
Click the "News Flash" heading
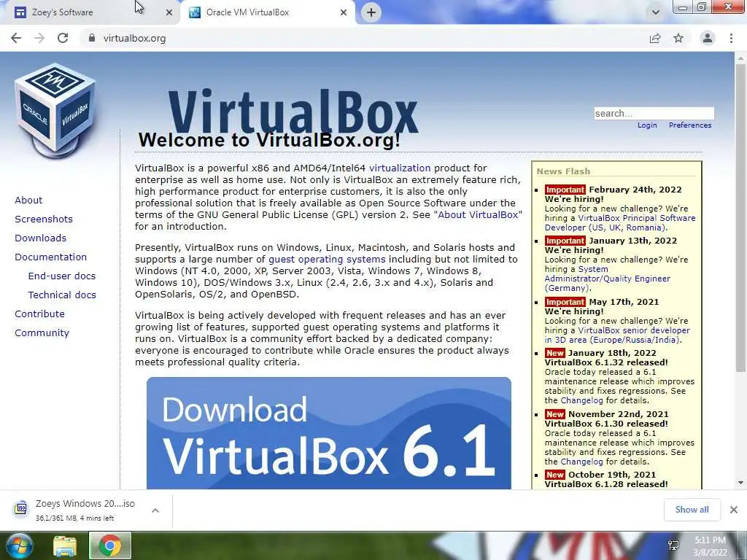click(563, 171)
